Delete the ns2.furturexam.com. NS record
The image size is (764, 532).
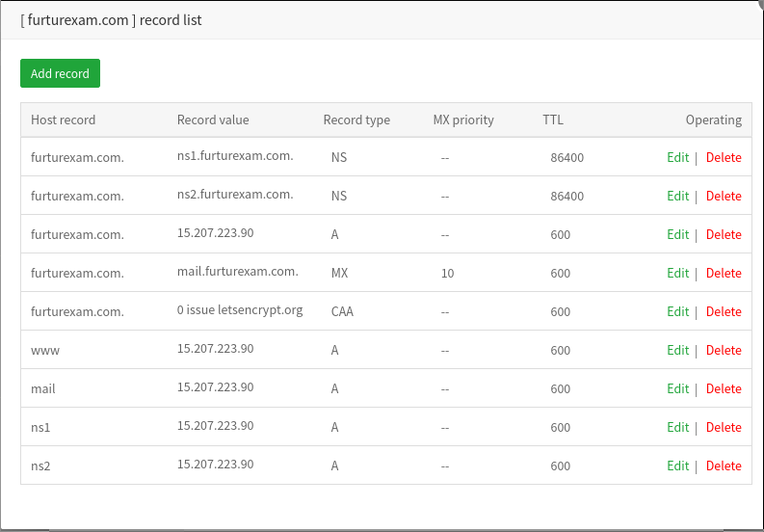point(724,196)
